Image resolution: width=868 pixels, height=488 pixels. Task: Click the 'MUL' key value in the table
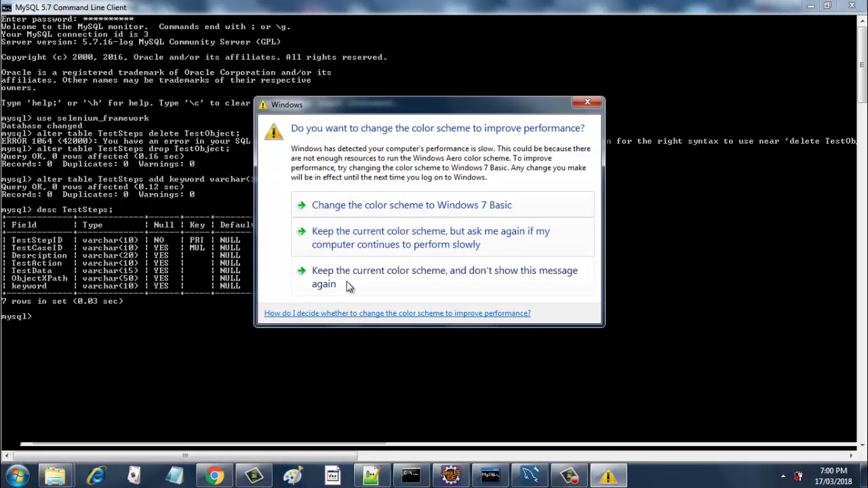click(x=197, y=247)
